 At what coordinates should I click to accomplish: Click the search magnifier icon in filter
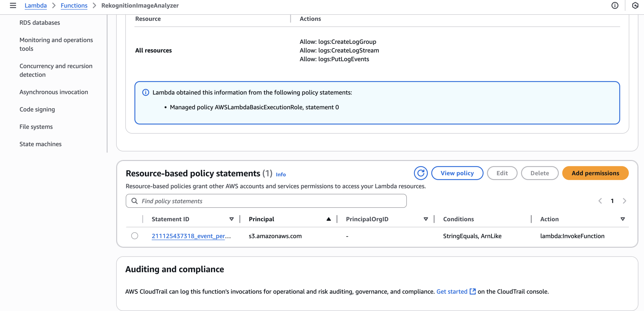tap(134, 201)
